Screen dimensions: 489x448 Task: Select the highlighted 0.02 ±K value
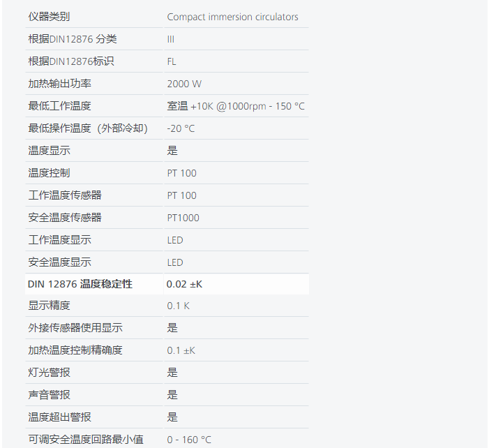coord(184,284)
